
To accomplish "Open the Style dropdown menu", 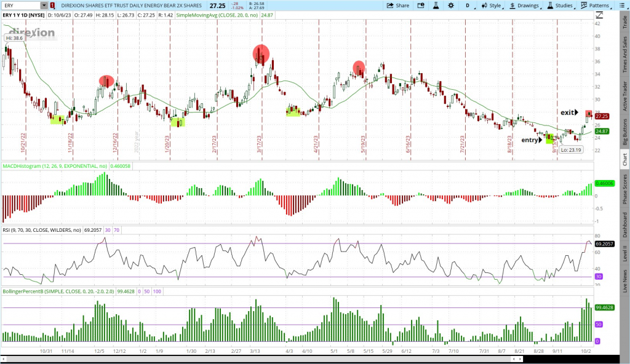I will pyautogui.click(x=492, y=6).
